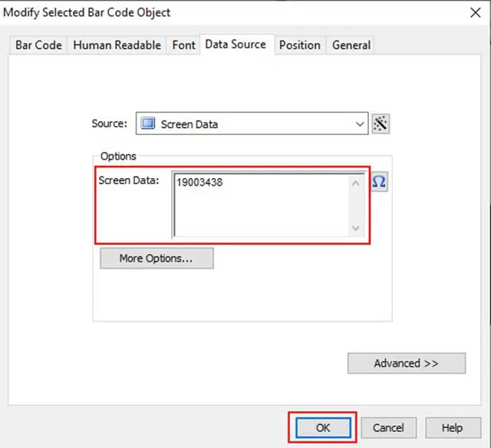491x448 pixels.
Task: Click the Screen Data text area down arrow
Action: [x=355, y=228]
